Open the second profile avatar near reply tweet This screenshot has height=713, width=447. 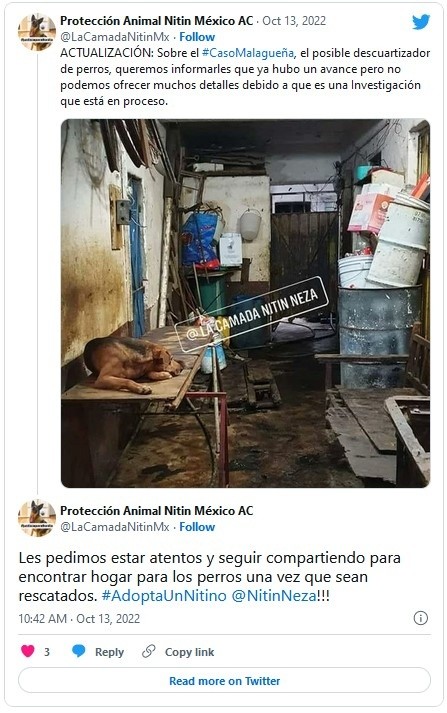(x=37, y=517)
